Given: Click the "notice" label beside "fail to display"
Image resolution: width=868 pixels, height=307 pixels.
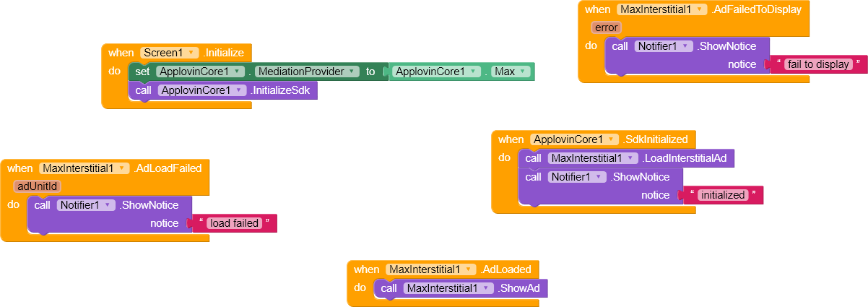Looking at the screenshot, I should point(742,64).
